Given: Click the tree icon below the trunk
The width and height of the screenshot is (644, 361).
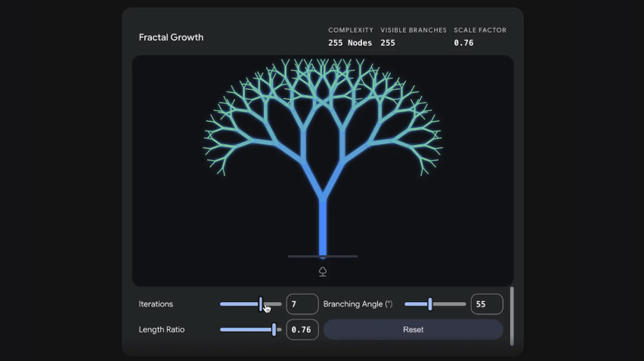Looking at the screenshot, I should 323,272.
